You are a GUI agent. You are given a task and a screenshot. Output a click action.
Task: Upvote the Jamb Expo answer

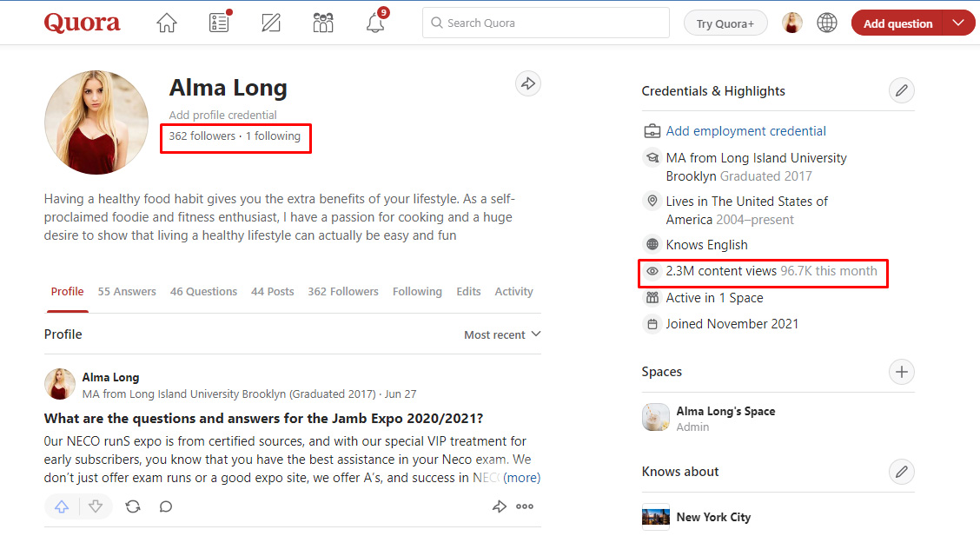pos(62,506)
